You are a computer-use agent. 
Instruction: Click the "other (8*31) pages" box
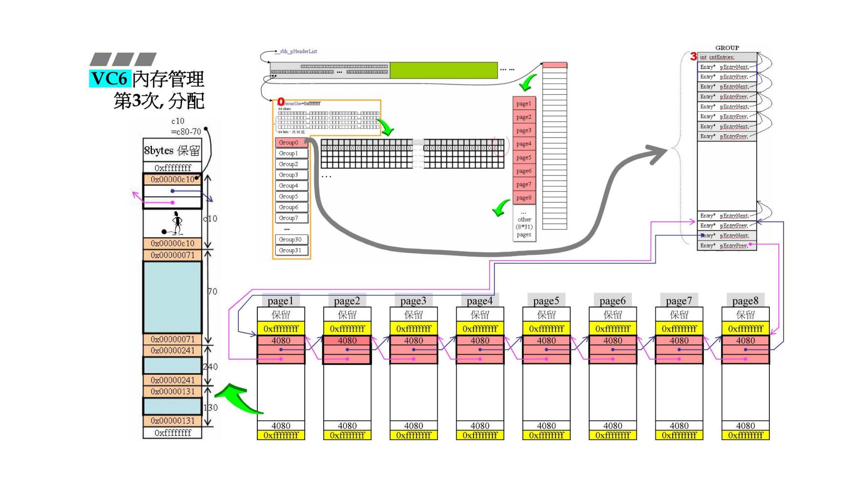point(524,223)
